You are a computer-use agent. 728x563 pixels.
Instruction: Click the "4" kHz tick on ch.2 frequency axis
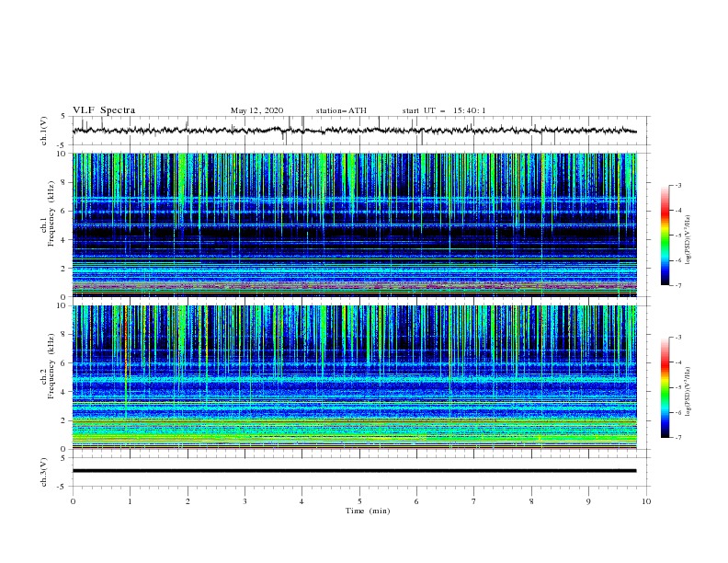point(65,392)
